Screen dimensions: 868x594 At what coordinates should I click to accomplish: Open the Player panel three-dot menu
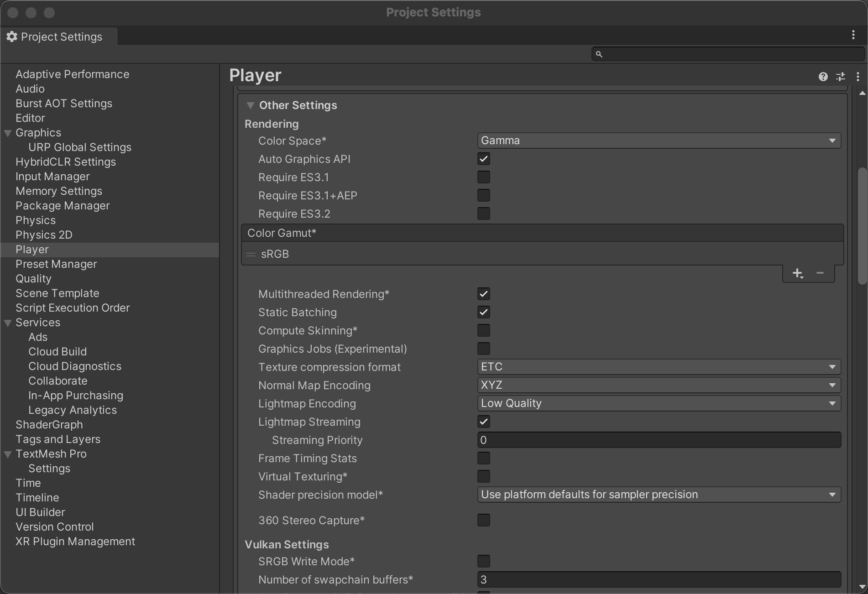(x=858, y=77)
